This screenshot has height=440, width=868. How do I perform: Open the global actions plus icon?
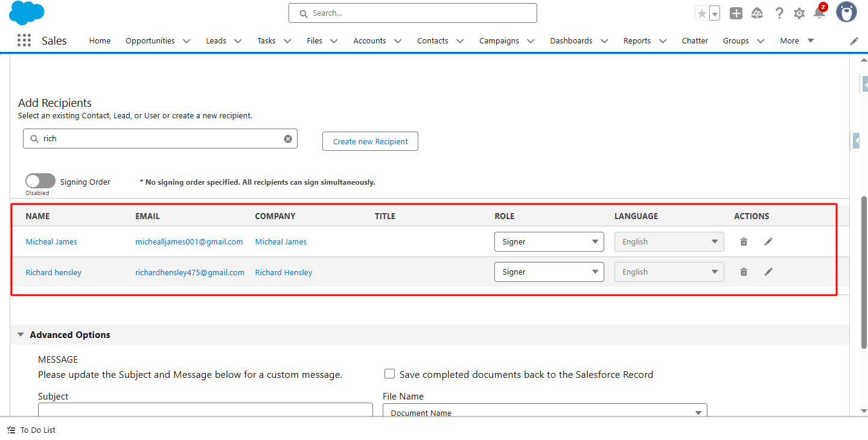(x=736, y=13)
